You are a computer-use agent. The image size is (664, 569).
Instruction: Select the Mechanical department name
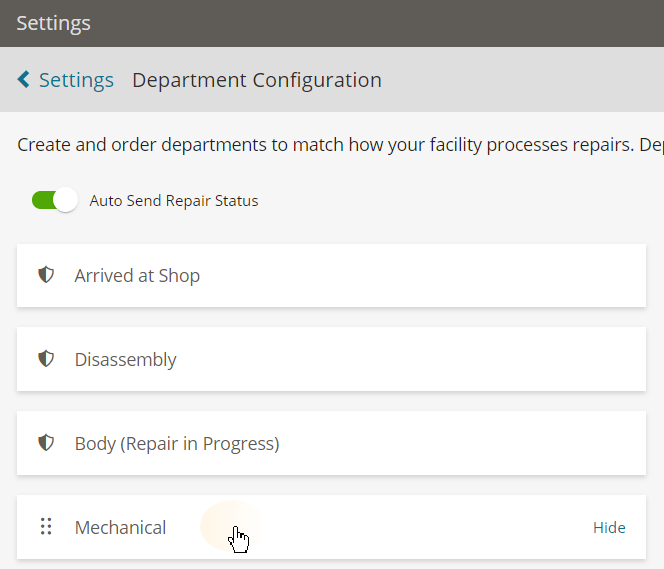tap(120, 528)
